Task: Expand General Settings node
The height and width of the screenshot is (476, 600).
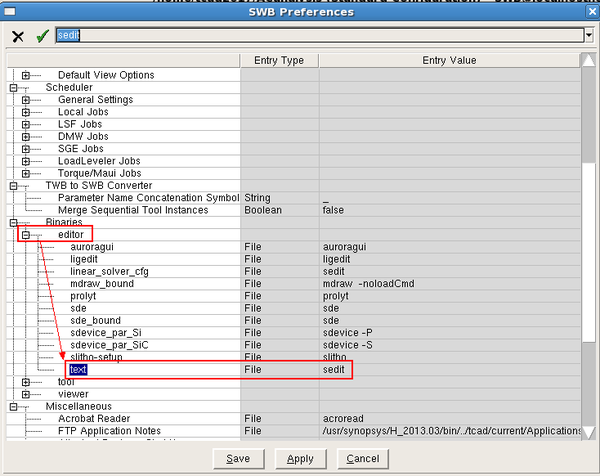Action: pos(26,100)
